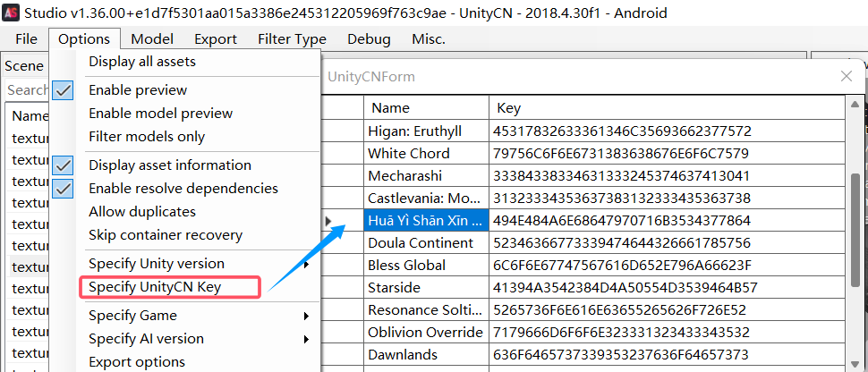Screen dimensions: 868x372
Task: Close the UnityCNForm dialog
Action: (x=847, y=77)
